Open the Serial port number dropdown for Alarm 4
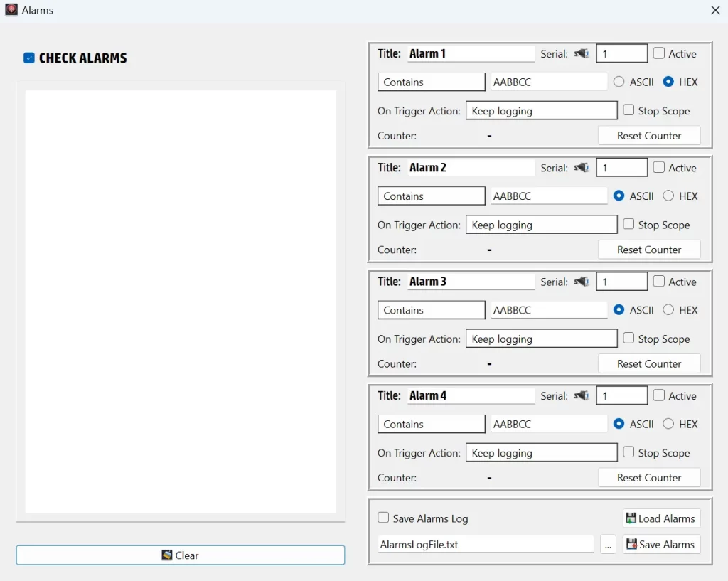The width and height of the screenshot is (728, 581). point(621,395)
